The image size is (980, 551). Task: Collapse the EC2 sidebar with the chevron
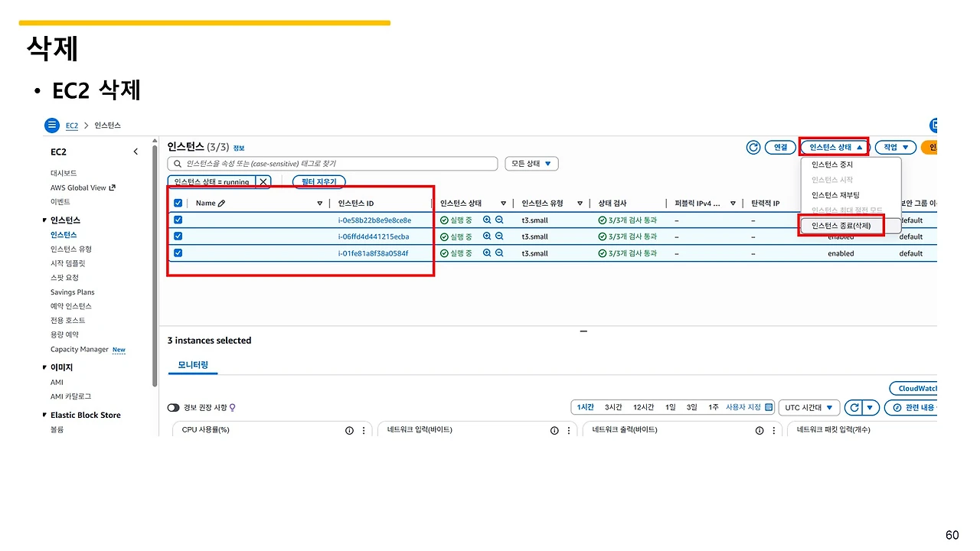pyautogui.click(x=136, y=152)
